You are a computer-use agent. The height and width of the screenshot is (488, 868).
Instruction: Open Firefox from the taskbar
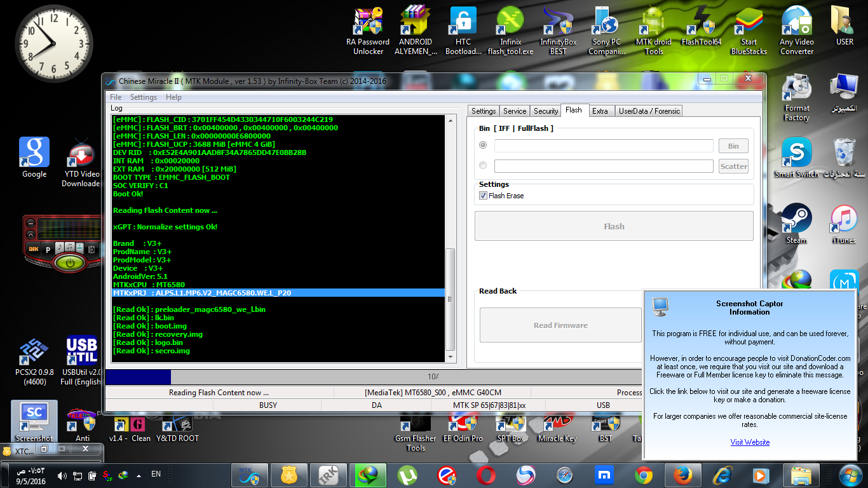coord(683,475)
